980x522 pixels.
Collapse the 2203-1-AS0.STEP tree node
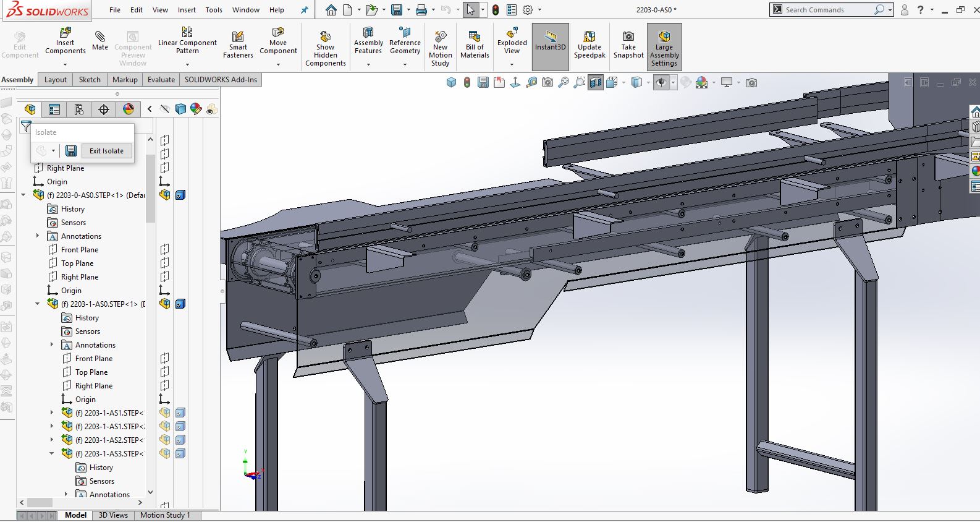pos(38,304)
